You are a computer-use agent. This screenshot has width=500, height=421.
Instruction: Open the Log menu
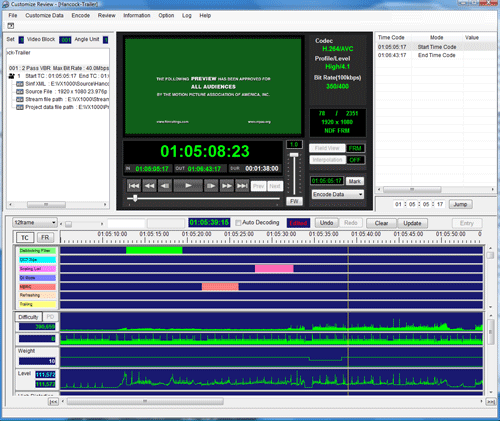pyautogui.click(x=187, y=15)
